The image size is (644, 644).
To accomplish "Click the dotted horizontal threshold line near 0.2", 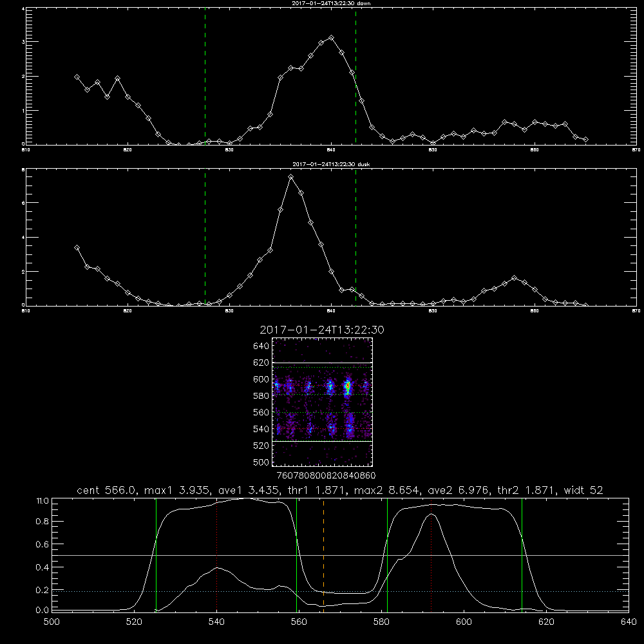I will click(340, 591).
